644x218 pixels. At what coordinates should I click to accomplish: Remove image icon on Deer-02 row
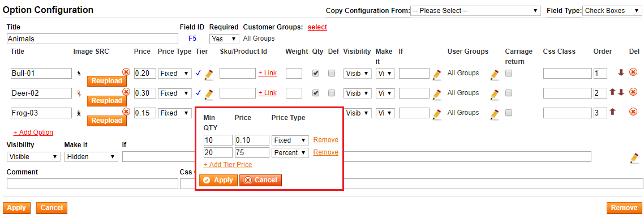(x=126, y=91)
